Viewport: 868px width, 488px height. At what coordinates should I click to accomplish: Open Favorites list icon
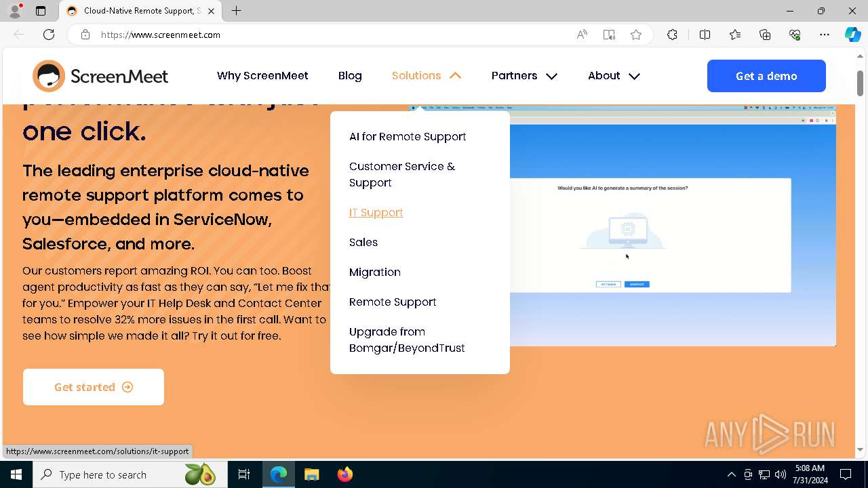coord(735,35)
